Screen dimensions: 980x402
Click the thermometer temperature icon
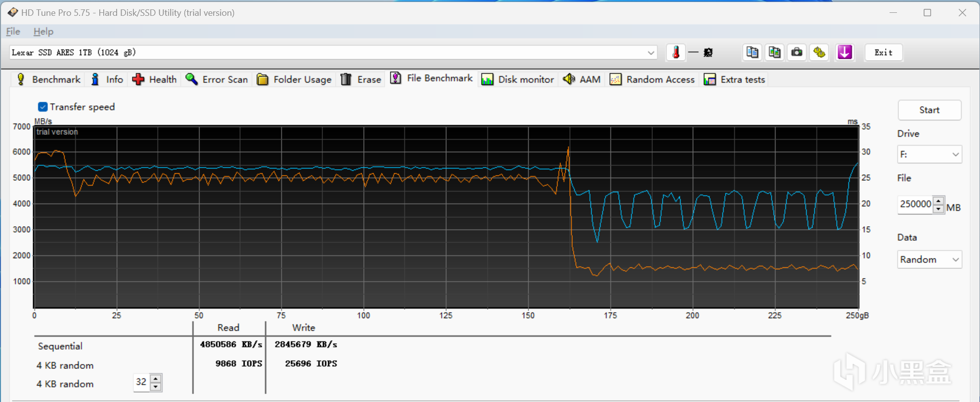[x=676, y=52]
